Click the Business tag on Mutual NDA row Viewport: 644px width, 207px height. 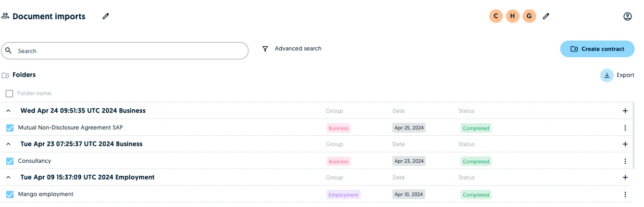pos(339,128)
